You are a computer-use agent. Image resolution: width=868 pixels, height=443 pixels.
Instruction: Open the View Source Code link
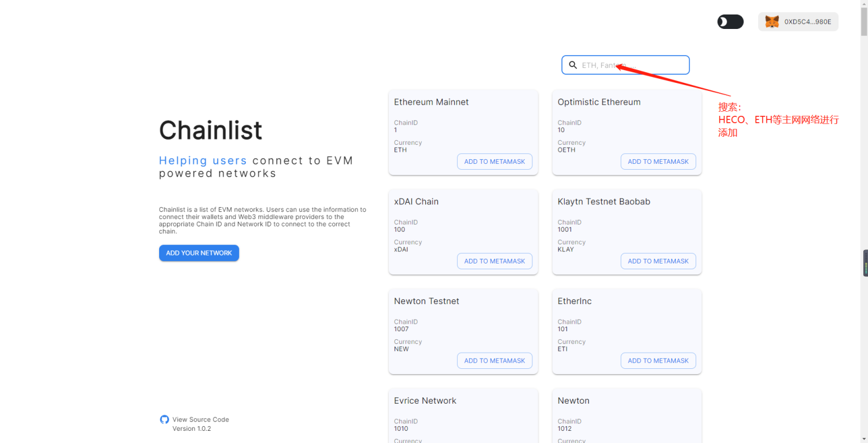pos(200,419)
